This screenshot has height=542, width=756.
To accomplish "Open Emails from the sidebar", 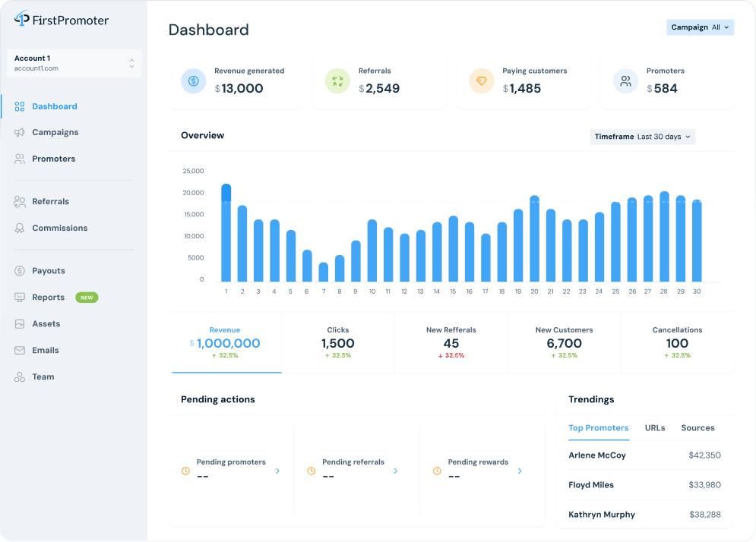I will click(x=46, y=350).
